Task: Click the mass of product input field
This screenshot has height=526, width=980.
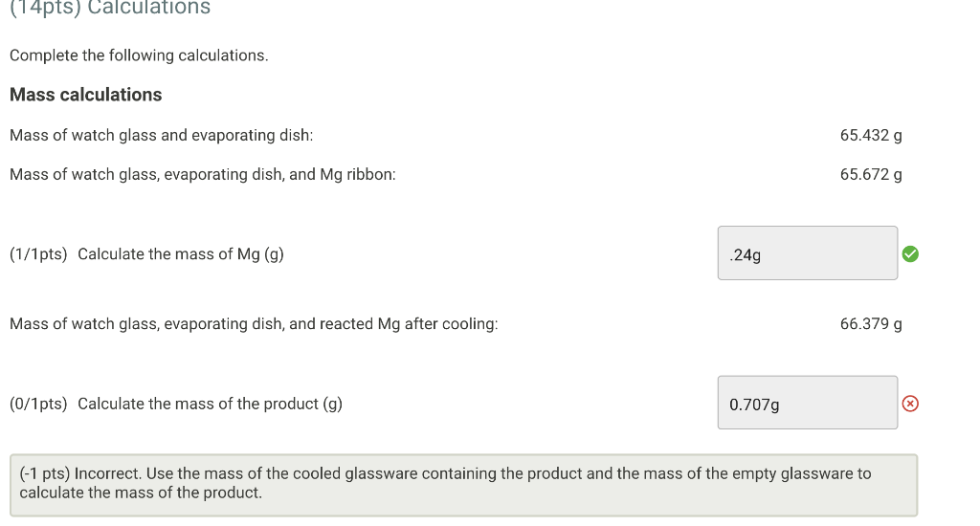Action: [x=807, y=403]
